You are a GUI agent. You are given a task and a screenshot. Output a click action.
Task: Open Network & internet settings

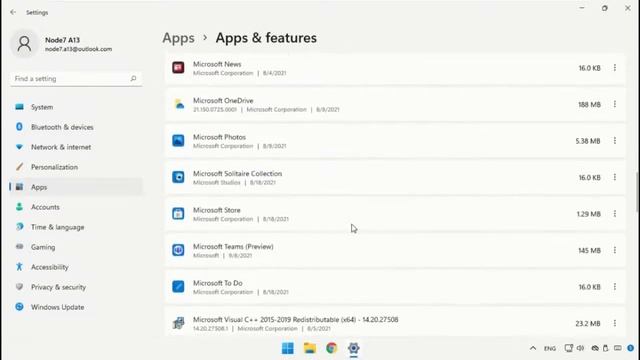coord(76,147)
